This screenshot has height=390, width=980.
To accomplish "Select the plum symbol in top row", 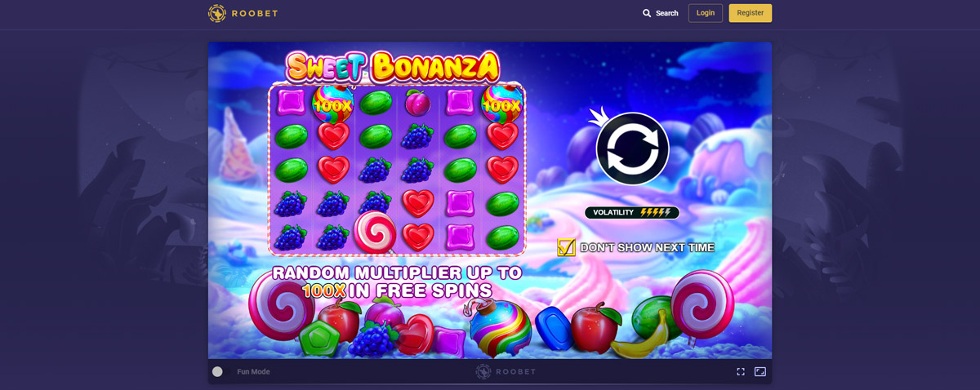I will [418, 103].
